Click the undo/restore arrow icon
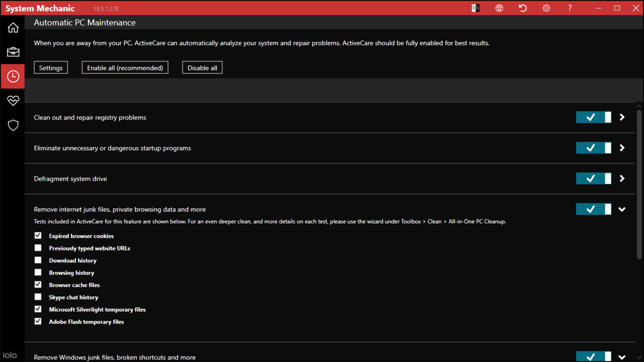The height and width of the screenshot is (362, 644). click(523, 8)
